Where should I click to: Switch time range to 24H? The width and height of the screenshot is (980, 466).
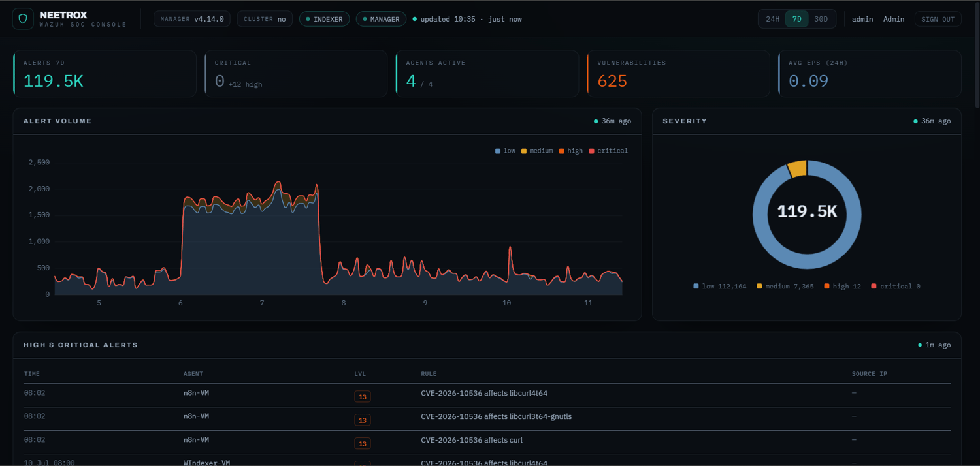pyautogui.click(x=773, y=19)
